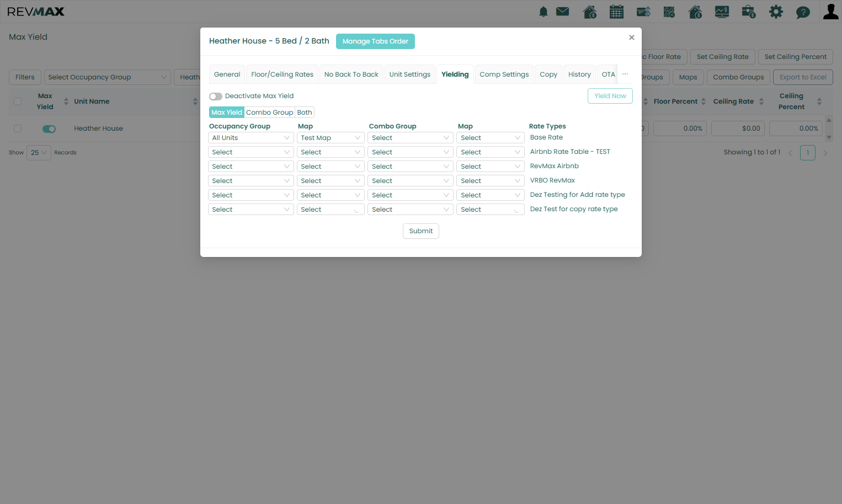Open the user profile silhouette icon

tap(830, 12)
